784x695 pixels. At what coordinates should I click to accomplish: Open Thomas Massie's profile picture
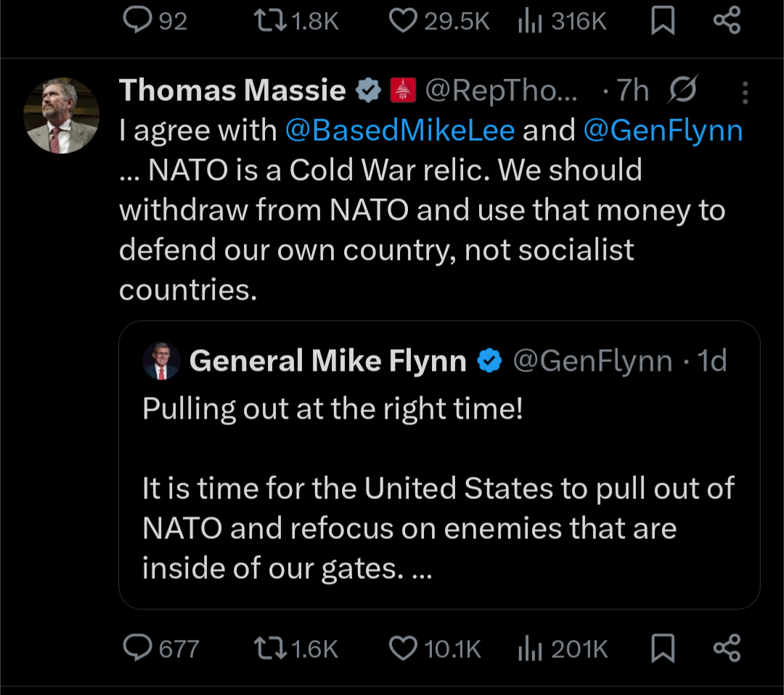(61, 116)
